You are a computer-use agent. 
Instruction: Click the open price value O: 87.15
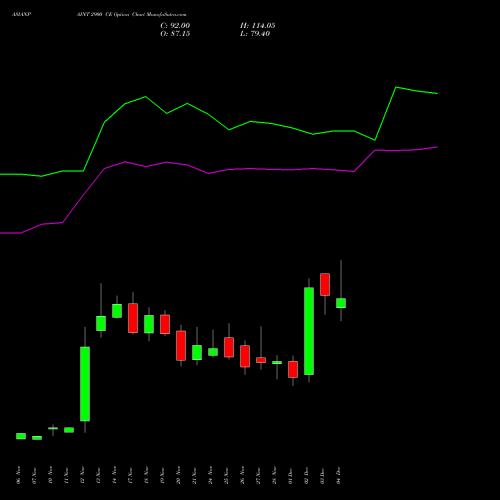[x=175, y=34]
